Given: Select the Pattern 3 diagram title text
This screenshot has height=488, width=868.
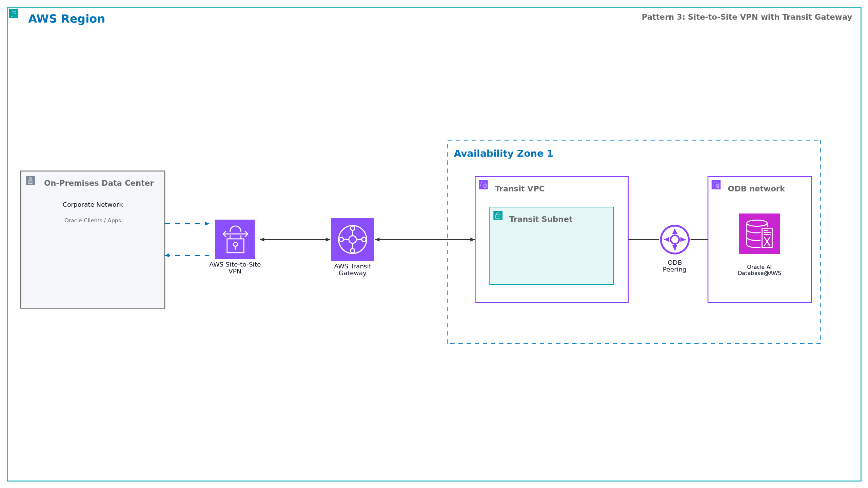Looking at the screenshot, I should 747,17.
